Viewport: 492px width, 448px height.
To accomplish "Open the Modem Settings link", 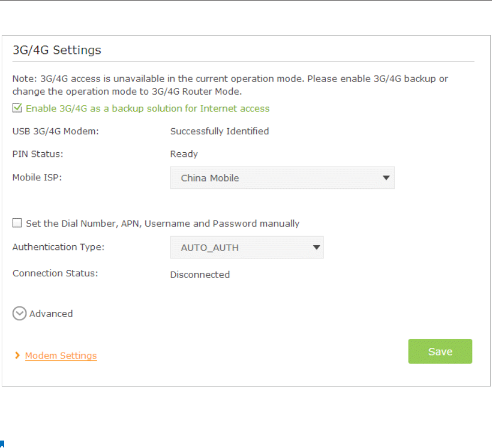I will click(61, 356).
